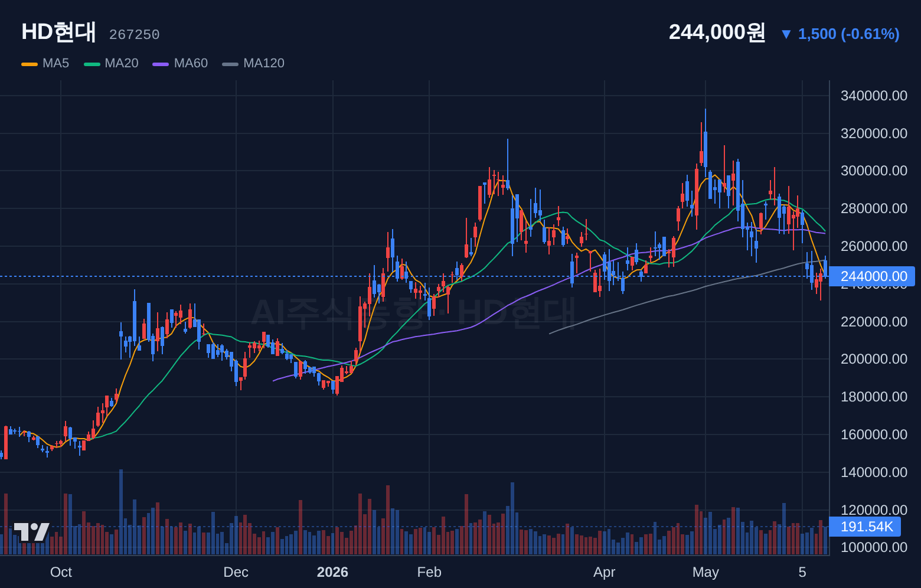Toggle the MA60 moving average legend
The height and width of the screenshot is (588, 921).
pos(180,63)
